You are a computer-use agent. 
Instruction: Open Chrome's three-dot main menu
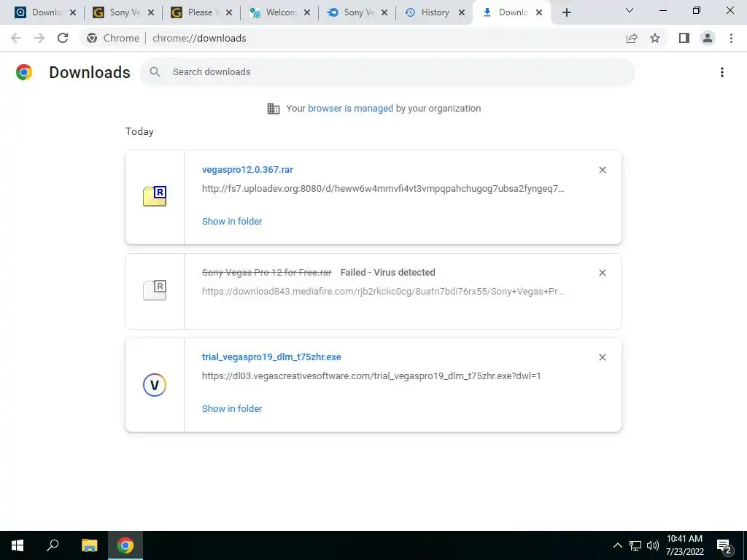[731, 38]
